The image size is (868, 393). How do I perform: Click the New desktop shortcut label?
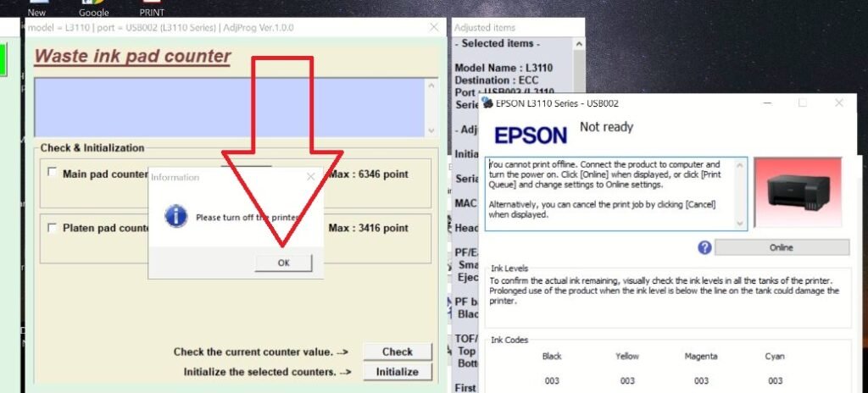click(36, 12)
